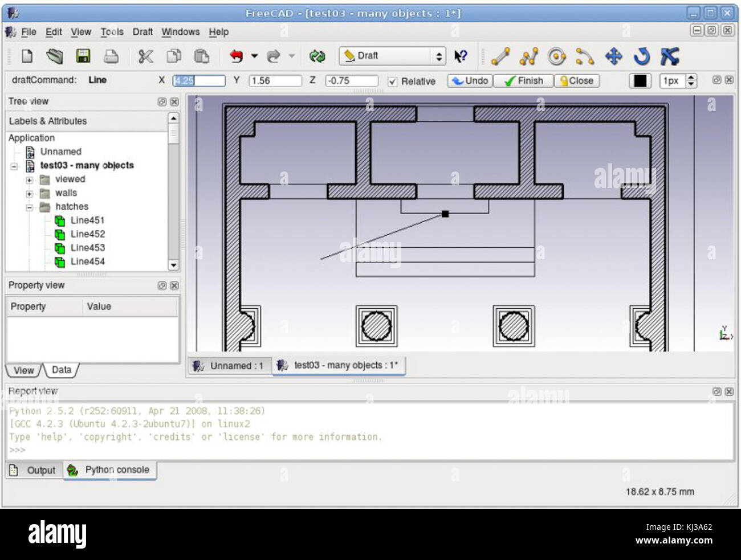Expand the walls folder
Viewport: 741px width, 560px height.
(29, 194)
